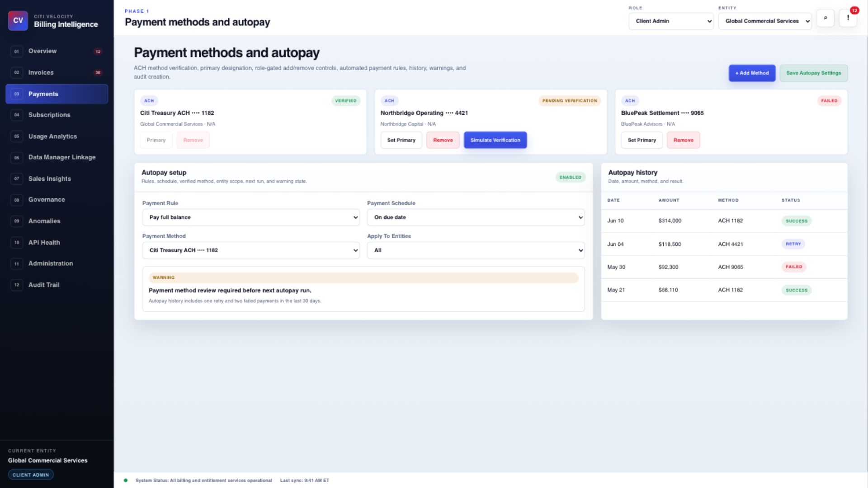Click Last sync 9:41 AM ET text
This screenshot has height=488, width=868.
(305, 480)
